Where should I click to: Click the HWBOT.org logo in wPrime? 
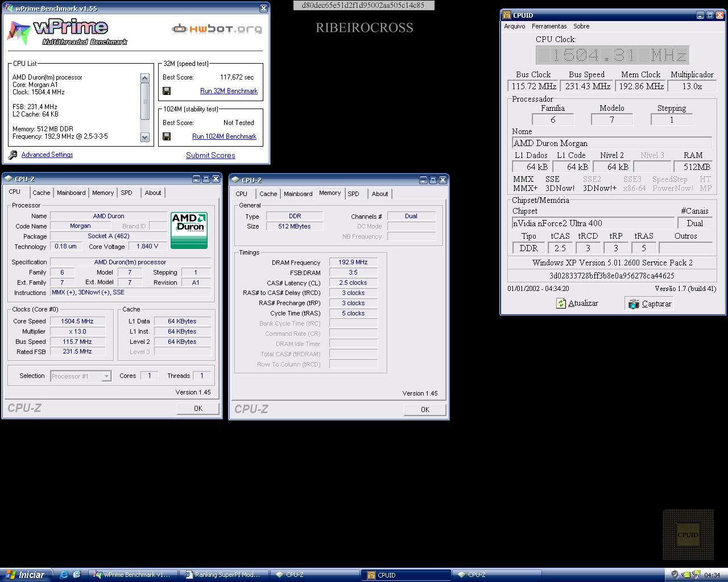(217, 28)
